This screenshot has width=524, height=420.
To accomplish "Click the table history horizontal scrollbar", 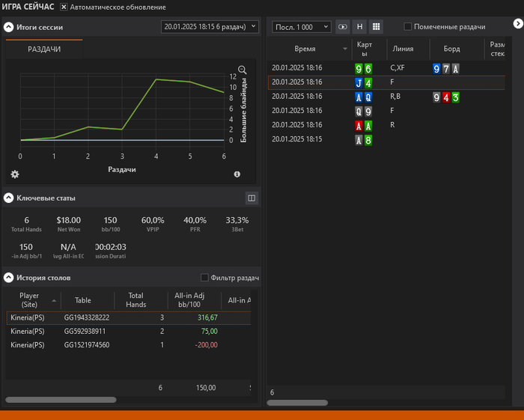I will [61, 400].
